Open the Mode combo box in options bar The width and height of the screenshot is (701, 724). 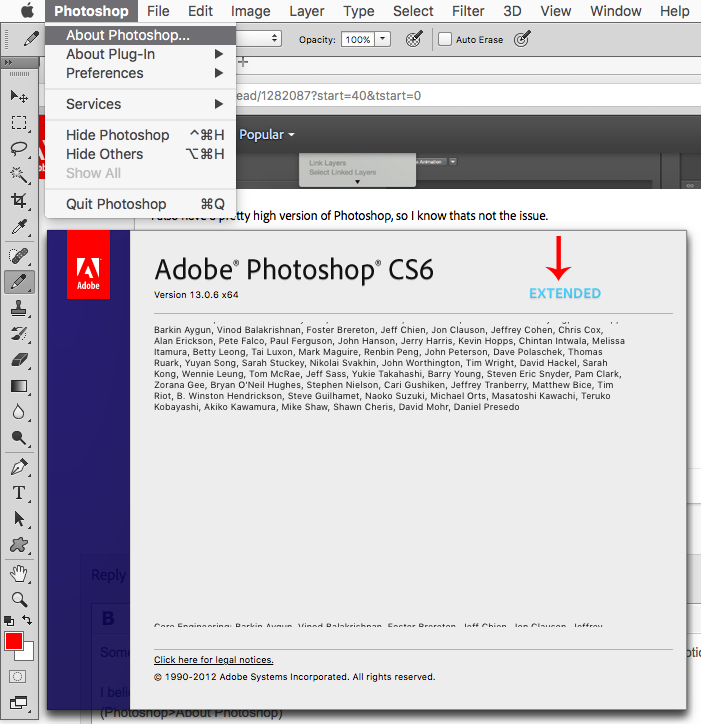click(259, 38)
